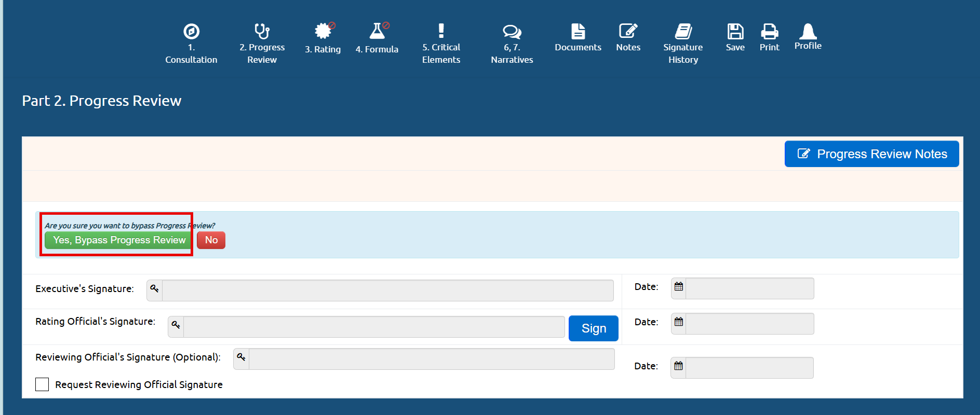980x415 pixels.
Task: Click the Executive's Signature field
Action: pyautogui.click(x=388, y=290)
